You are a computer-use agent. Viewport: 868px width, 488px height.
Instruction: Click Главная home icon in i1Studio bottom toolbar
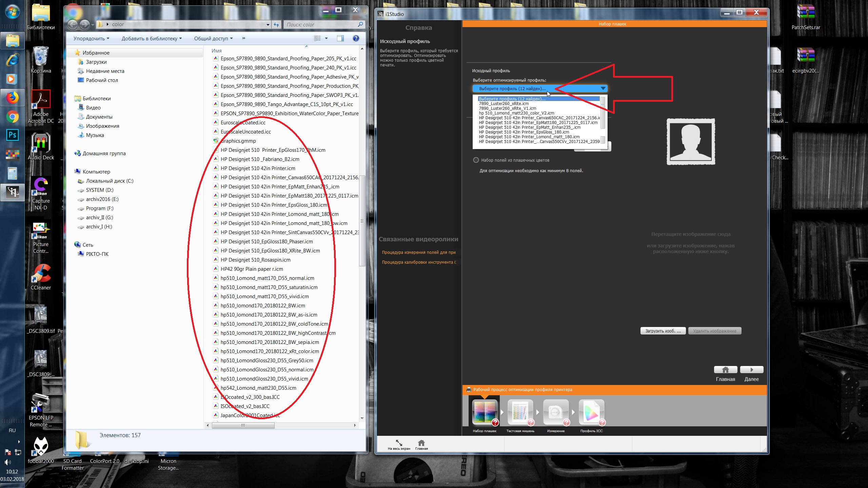(x=421, y=443)
